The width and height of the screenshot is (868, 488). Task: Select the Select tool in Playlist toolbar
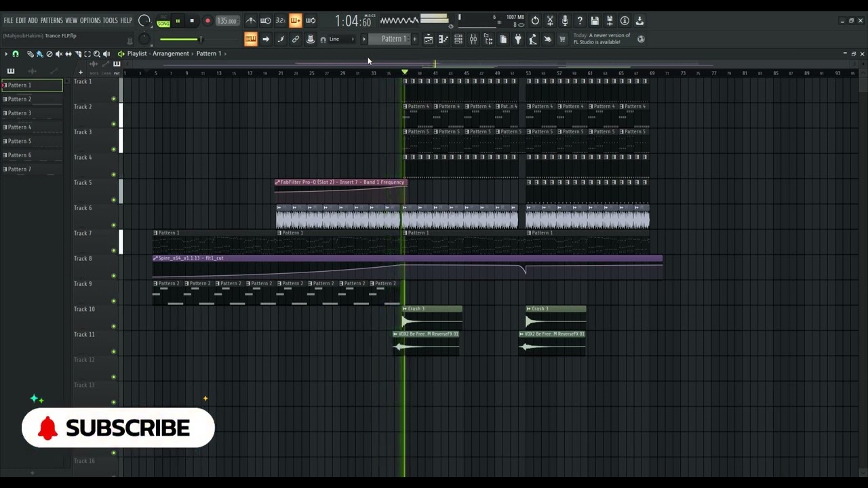coord(87,54)
